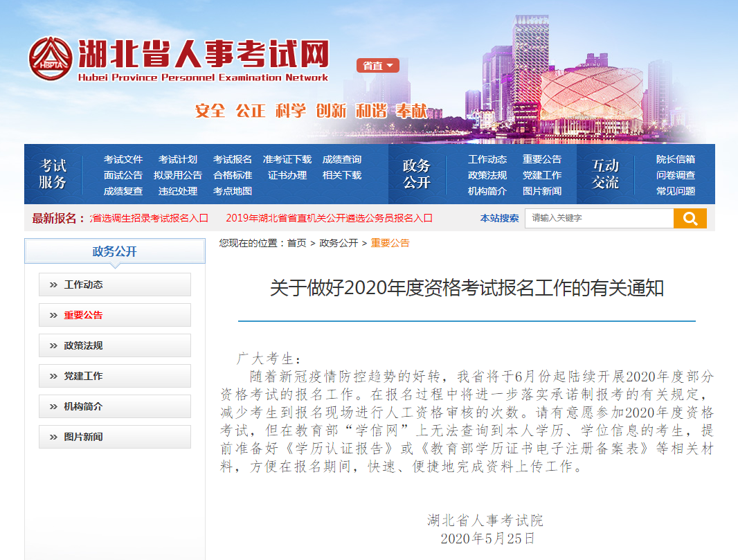The height and width of the screenshot is (560, 738).
Task: Click the article title 关于做好2020年度资格考试报名工作的有关通知
Action: [467, 287]
